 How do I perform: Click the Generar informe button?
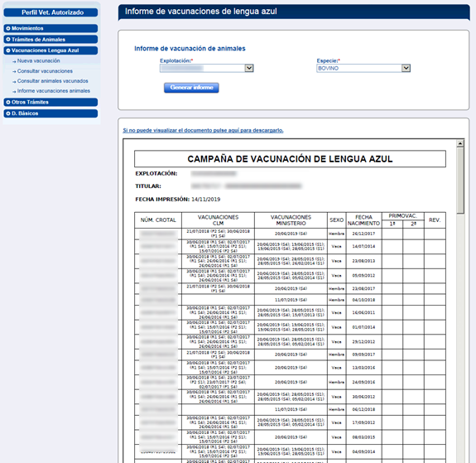[x=191, y=88]
